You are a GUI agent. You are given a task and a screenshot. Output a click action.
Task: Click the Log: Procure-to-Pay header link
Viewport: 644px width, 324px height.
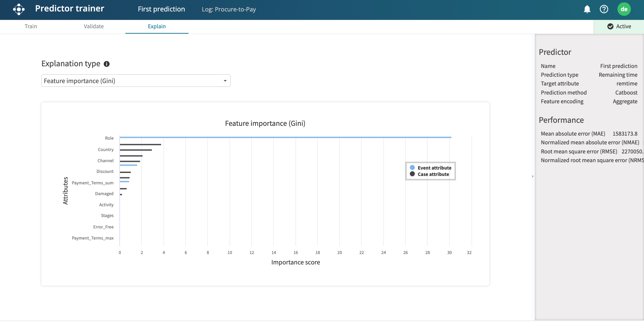coord(229,9)
